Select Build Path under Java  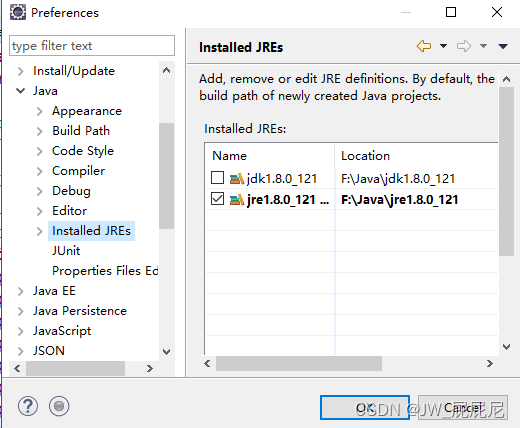tap(81, 131)
